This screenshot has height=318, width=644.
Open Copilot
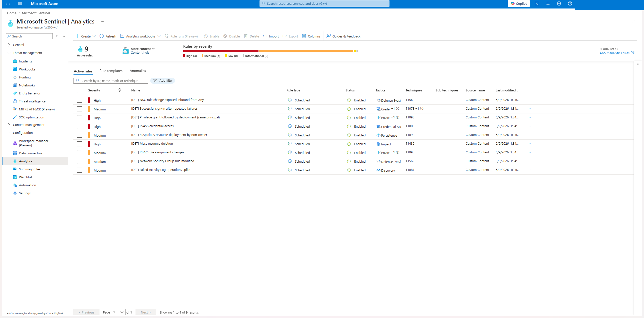point(519,3)
